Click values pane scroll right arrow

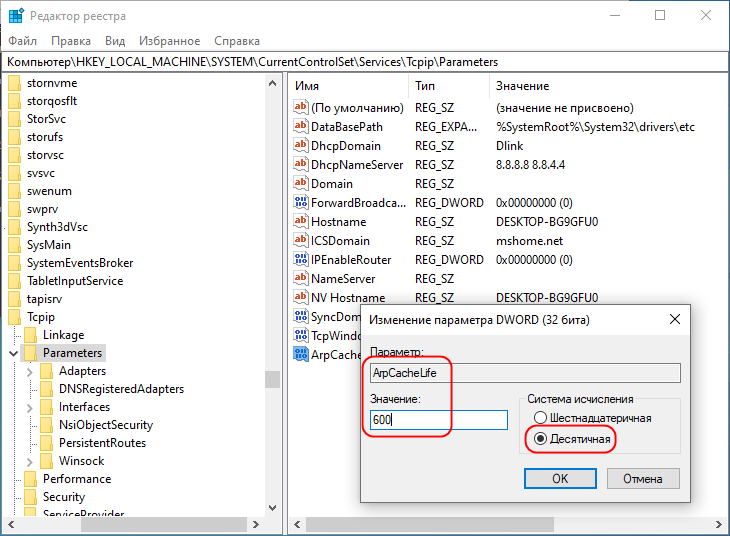(718, 524)
